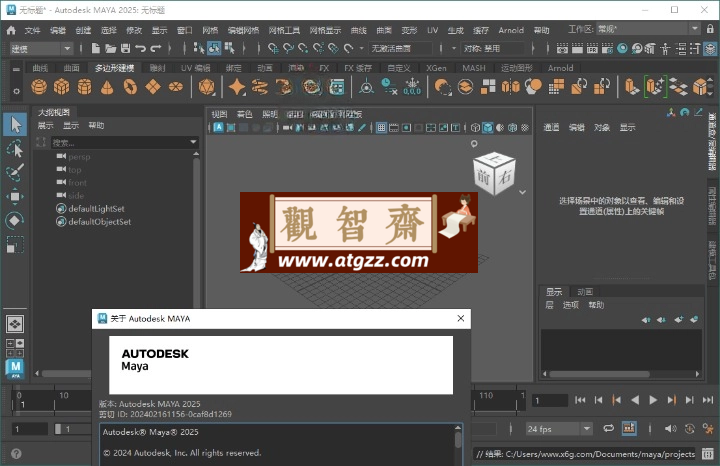Toggle timeline loop playback mode
The image size is (720, 466).
pos(608,428)
